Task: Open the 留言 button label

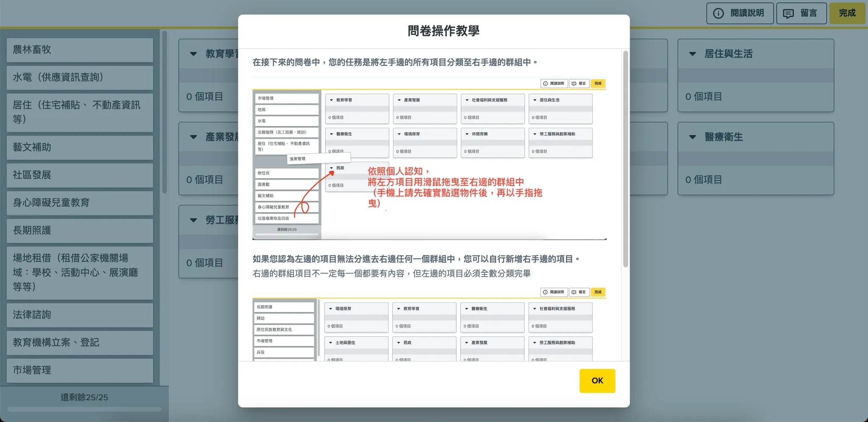Action: click(x=809, y=13)
